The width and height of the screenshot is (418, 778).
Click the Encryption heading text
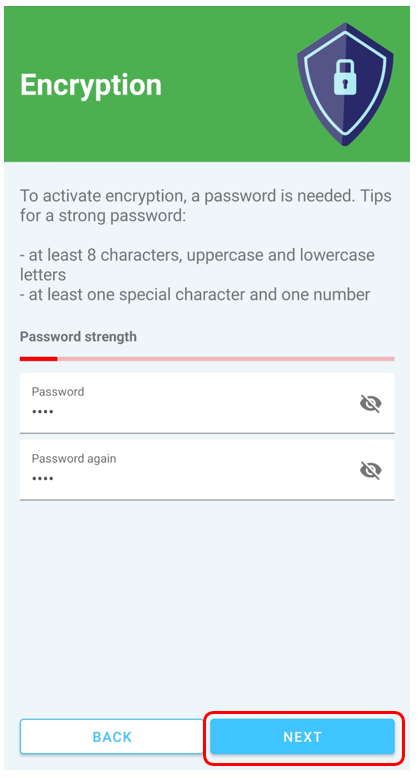click(91, 85)
